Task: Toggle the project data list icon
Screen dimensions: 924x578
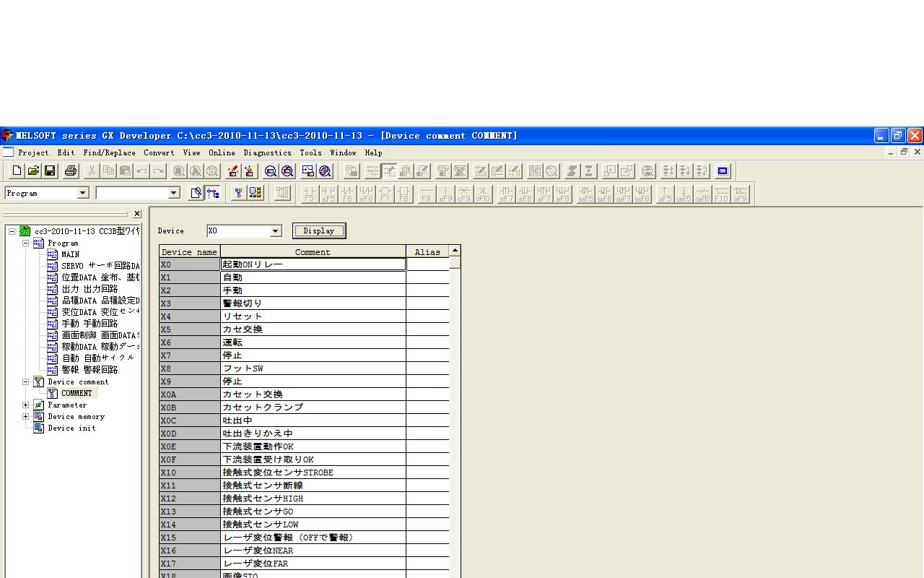Action: point(213,193)
